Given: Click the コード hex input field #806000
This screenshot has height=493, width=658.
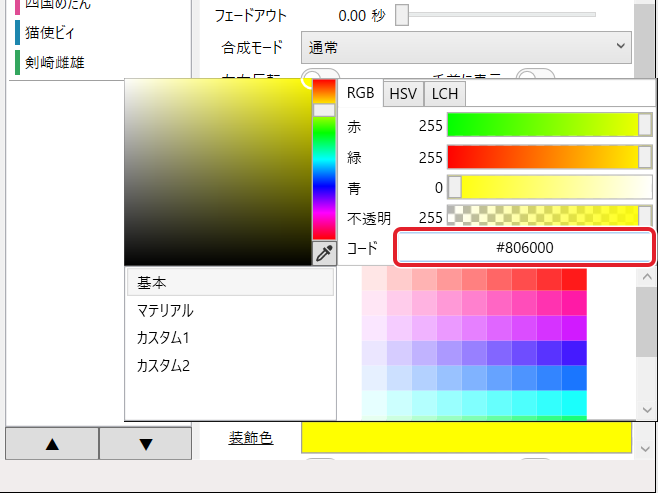Looking at the screenshot, I should (x=525, y=248).
